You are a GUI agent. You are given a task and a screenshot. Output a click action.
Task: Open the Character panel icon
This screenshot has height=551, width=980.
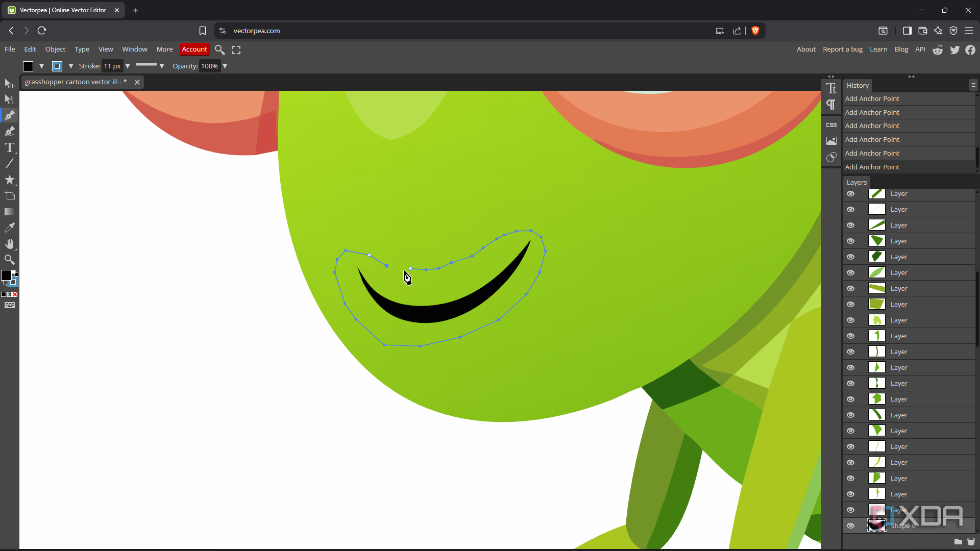coord(831,88)
